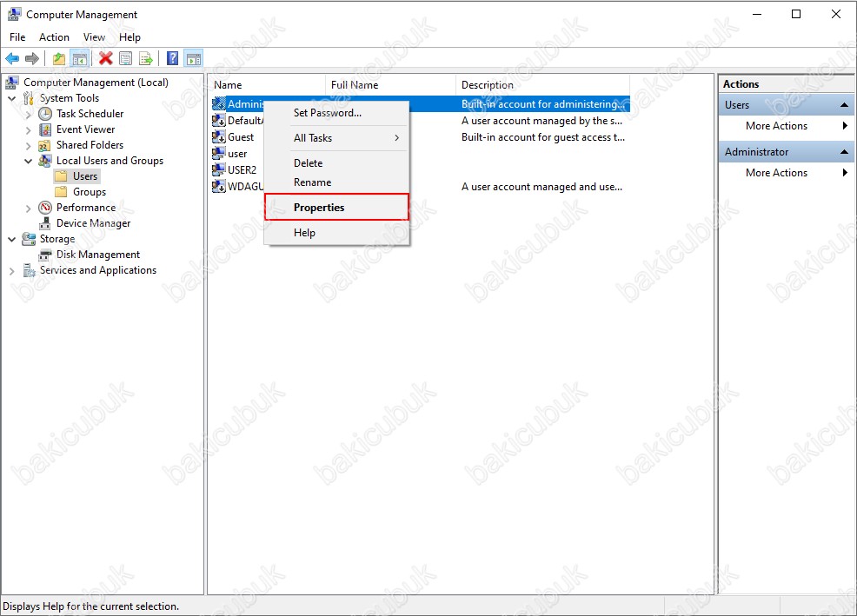Sort by the Name column header
The image size is (857, 616).
click(267, 85)
